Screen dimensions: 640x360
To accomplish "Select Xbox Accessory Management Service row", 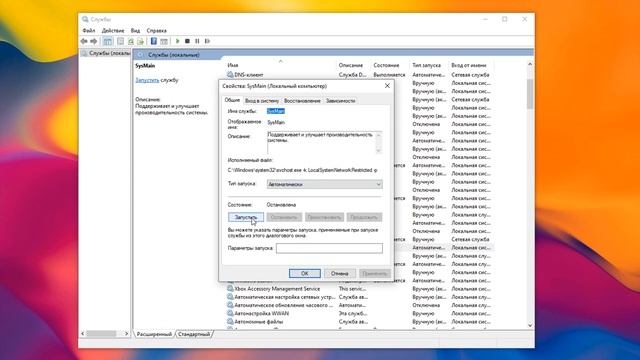I will click(359, 289).
